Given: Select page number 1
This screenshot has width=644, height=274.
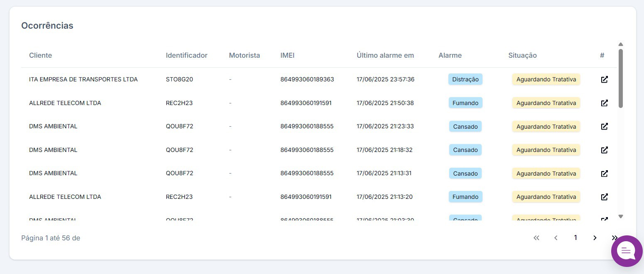Looking at the screenshot, I should pos(575,238).
